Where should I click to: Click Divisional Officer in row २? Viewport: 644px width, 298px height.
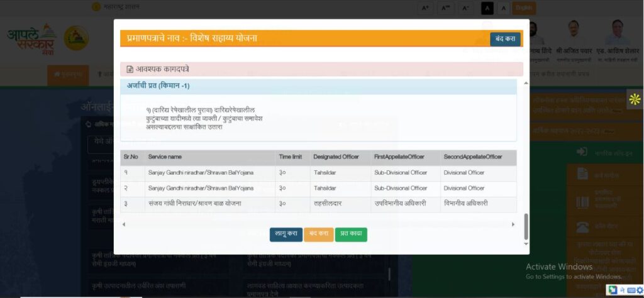pyautogui.click(x=464, y=189)
